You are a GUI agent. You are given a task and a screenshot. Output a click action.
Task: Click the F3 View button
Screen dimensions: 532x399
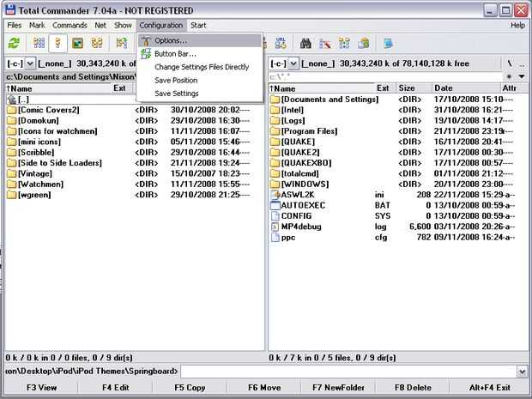tap(41, 388)
